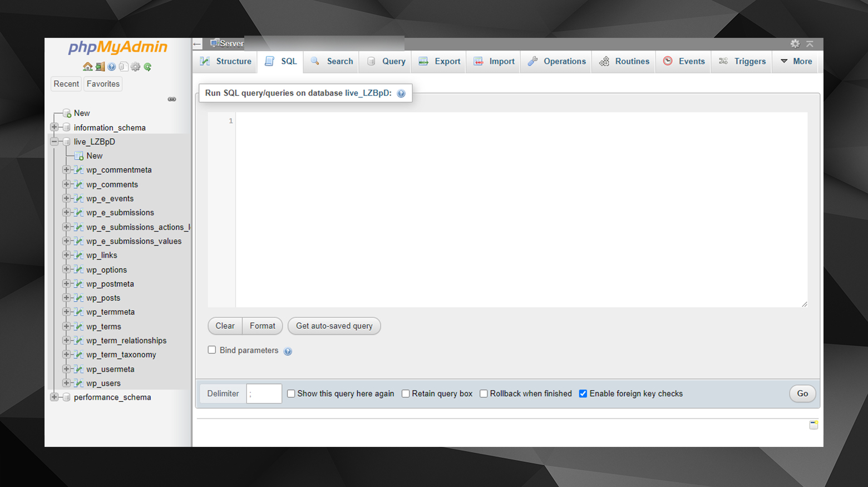The image size is (868, 487).
Task: Expand the information_schema database node
Action: coord(55,127)
